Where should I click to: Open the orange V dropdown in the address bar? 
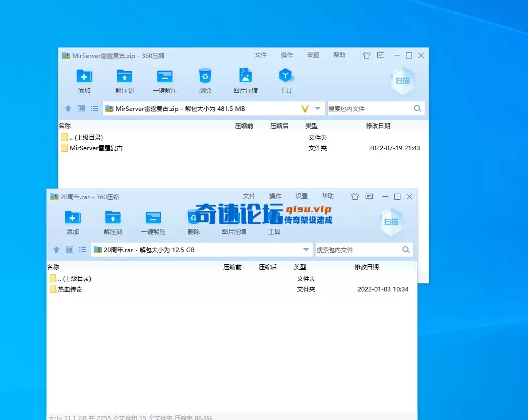click(306, 108)
